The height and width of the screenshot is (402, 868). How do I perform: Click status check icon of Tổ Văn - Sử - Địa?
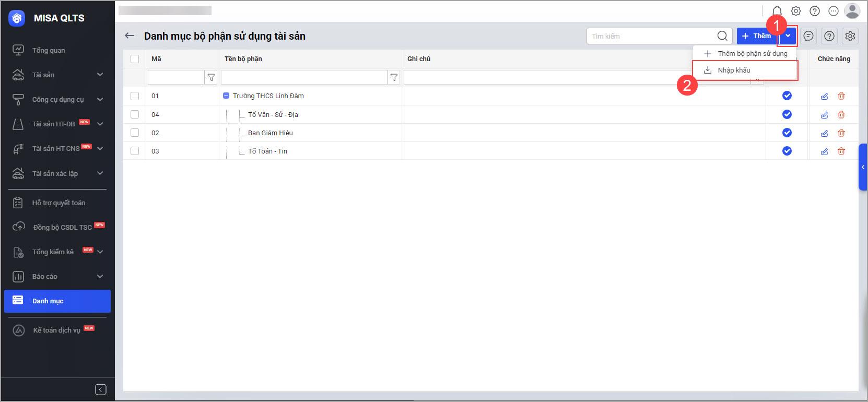(787, 114)
